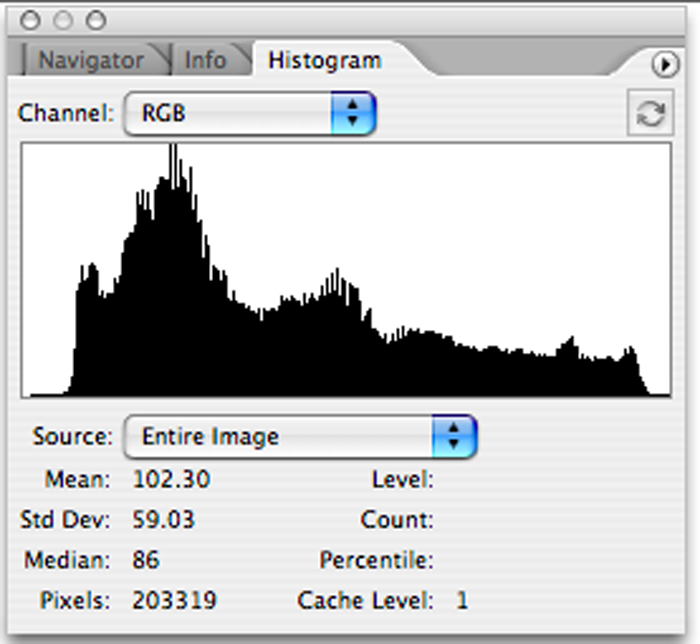Click the Median value 86
Image resolution: width=700 pixels, height=644 pixels.
(146, 560)
